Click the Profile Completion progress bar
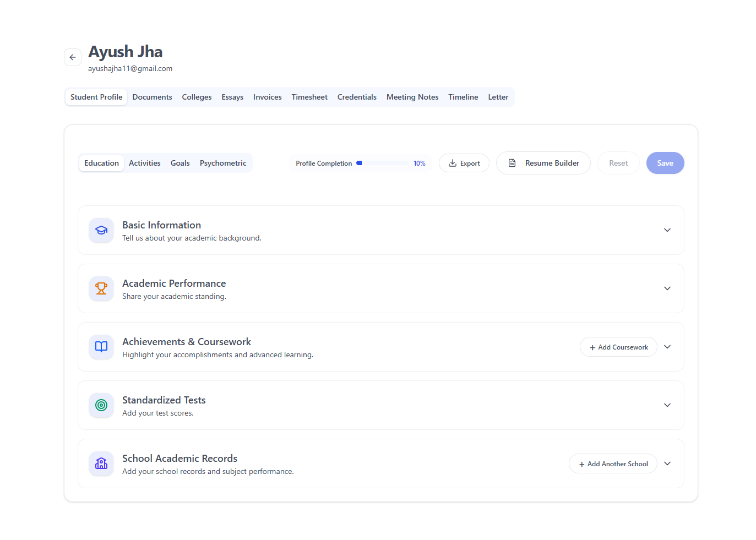Viewport: 756px width, 540px height. coord(383,163)
